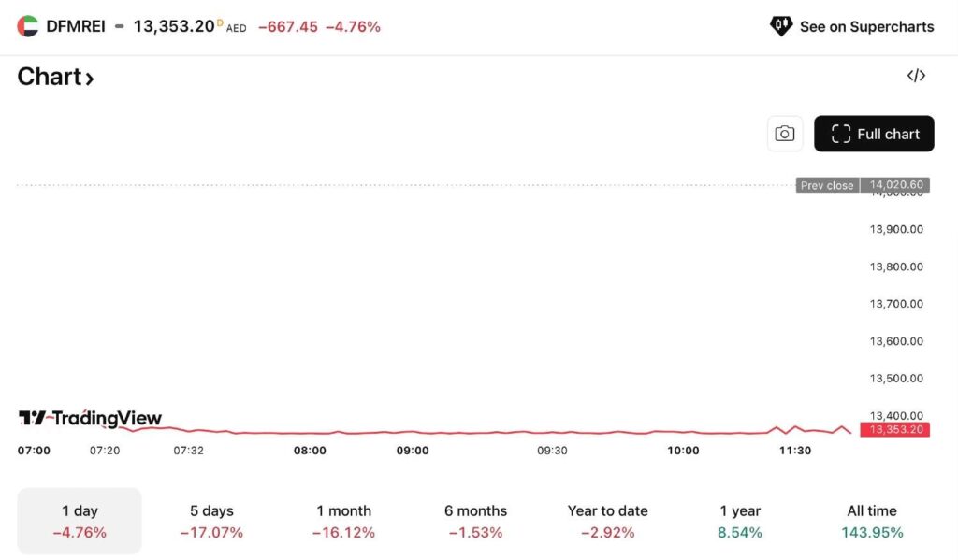Click the fullscreen brackets icon in Full chart

click(840, 134)
